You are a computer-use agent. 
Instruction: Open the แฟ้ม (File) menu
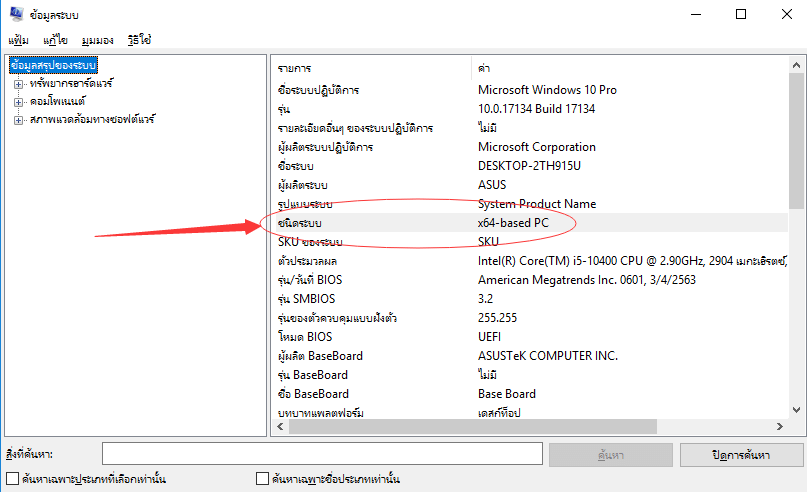point(18,41)
